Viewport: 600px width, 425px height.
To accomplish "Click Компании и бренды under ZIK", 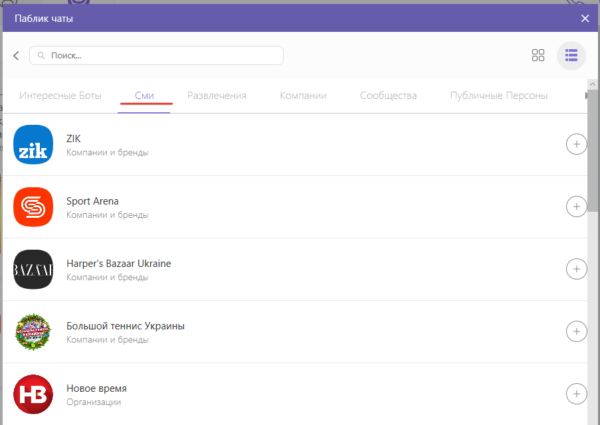I will (107, 152).
